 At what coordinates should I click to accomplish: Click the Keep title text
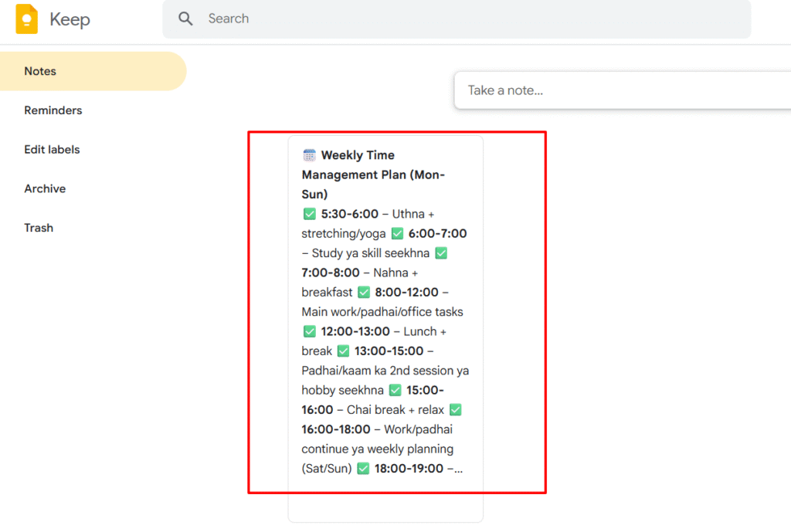70,19
